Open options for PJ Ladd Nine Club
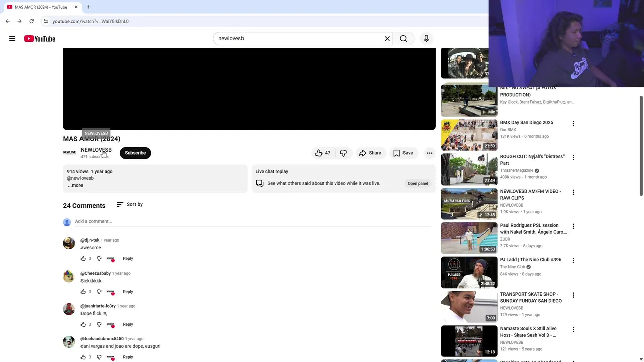 [x=573, y=260]
